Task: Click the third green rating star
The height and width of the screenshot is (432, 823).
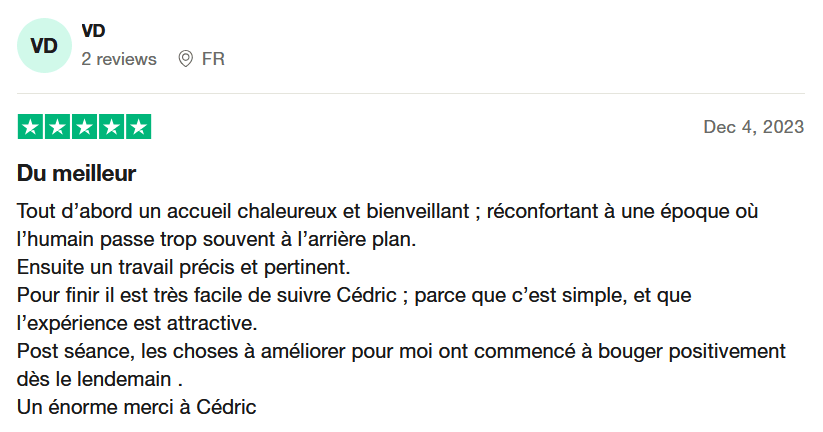Action: 84,127
